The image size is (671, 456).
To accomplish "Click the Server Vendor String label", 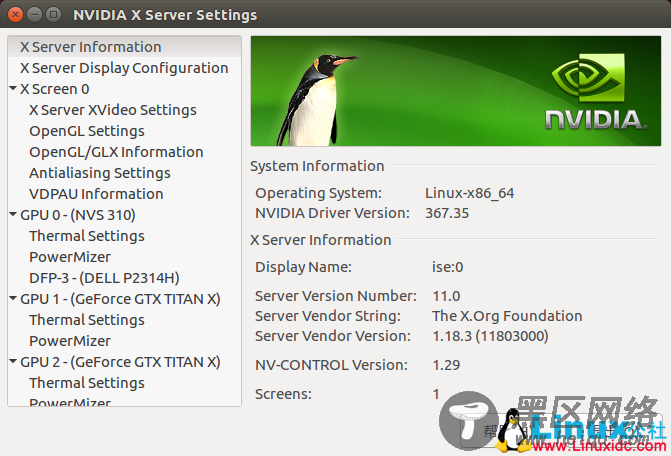I will click(328, 316).
